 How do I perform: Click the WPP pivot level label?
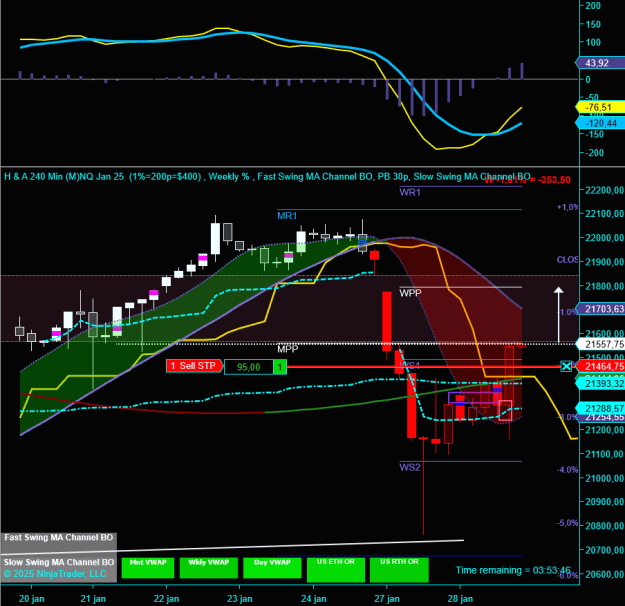coord(410,293)
